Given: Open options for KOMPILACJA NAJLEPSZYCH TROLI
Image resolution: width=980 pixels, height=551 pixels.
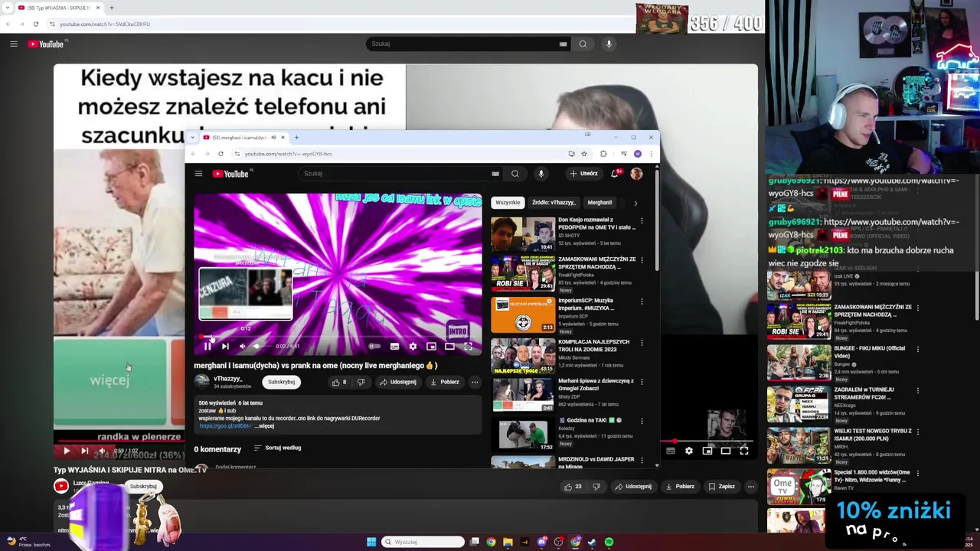Looking at the screenshot, I should click(x=642, y=343).
